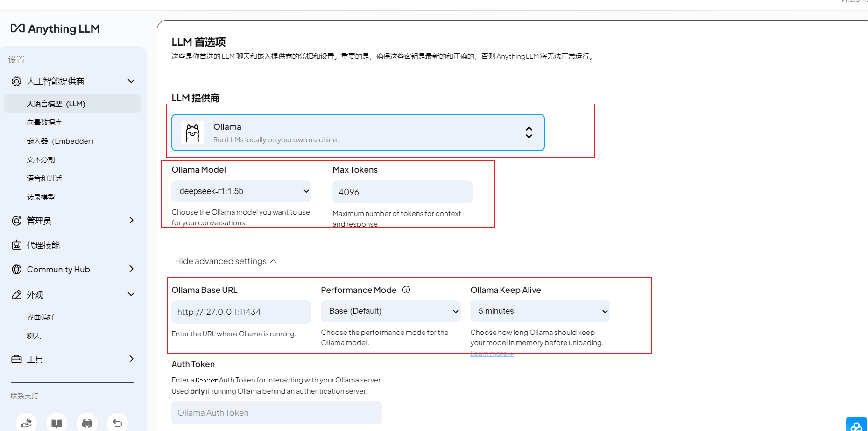Screen dimensions: 868x431
Task: Open the donate hand-coin support icon
Action: click(26, 423)
